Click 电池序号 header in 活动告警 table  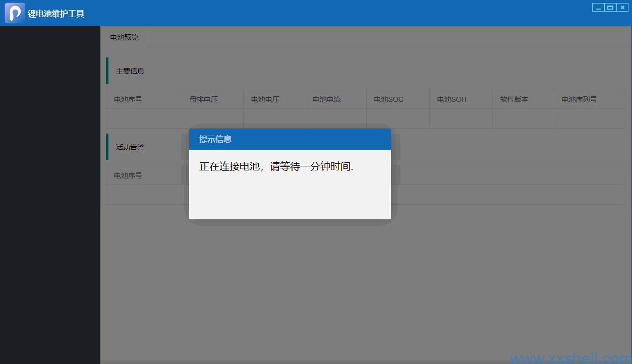tap(128, 175)
